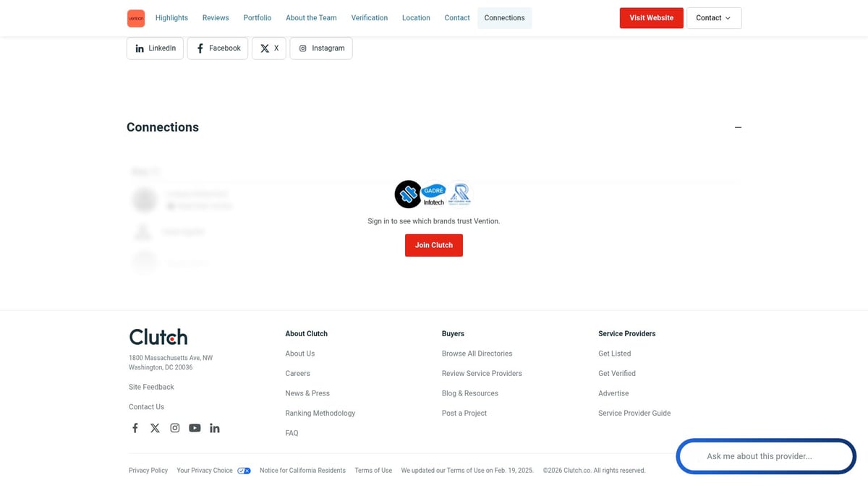The image size is (868, 488).
Task: Open Clutch's X profile from the footer icon
Action: pos(155,427)
